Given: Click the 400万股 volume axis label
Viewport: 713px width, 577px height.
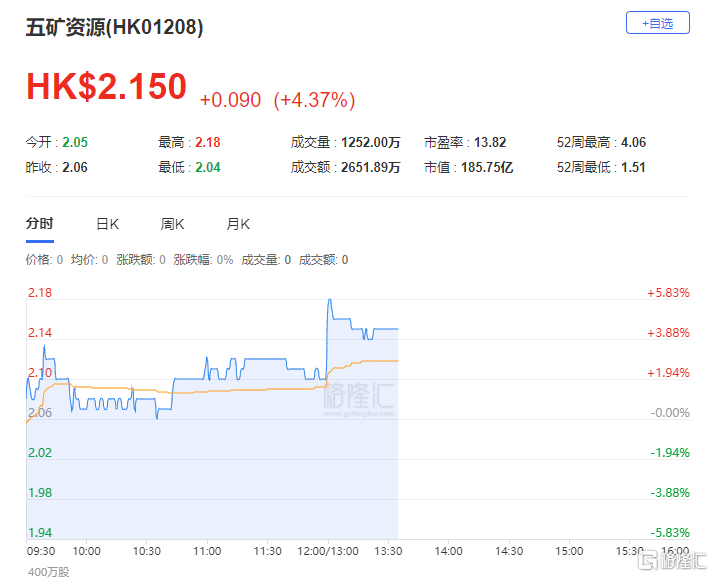Looking at the screenshot, I should pyautogui.click(x=49, y=572).
